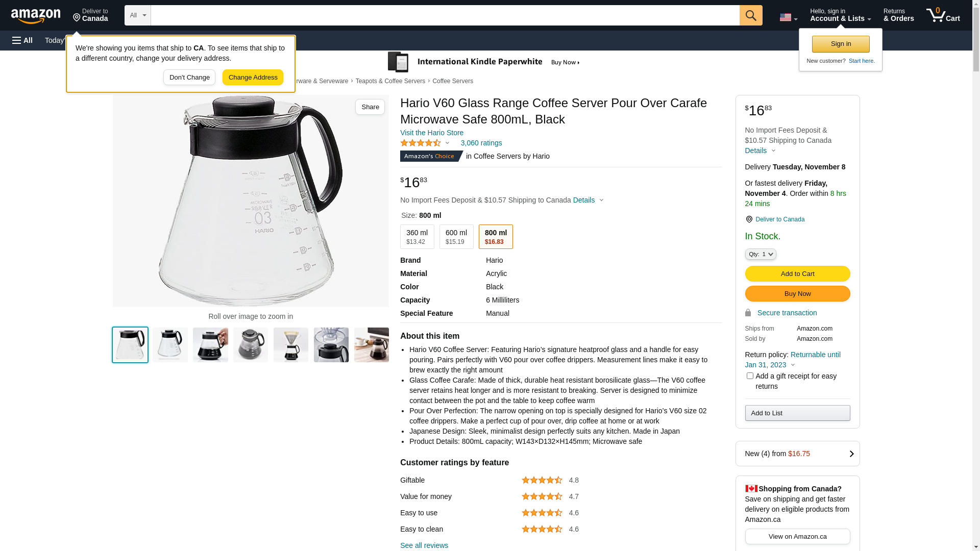The image size is (980, 551).
Task: Open the All hamburger menu
Action: (22, 40)
